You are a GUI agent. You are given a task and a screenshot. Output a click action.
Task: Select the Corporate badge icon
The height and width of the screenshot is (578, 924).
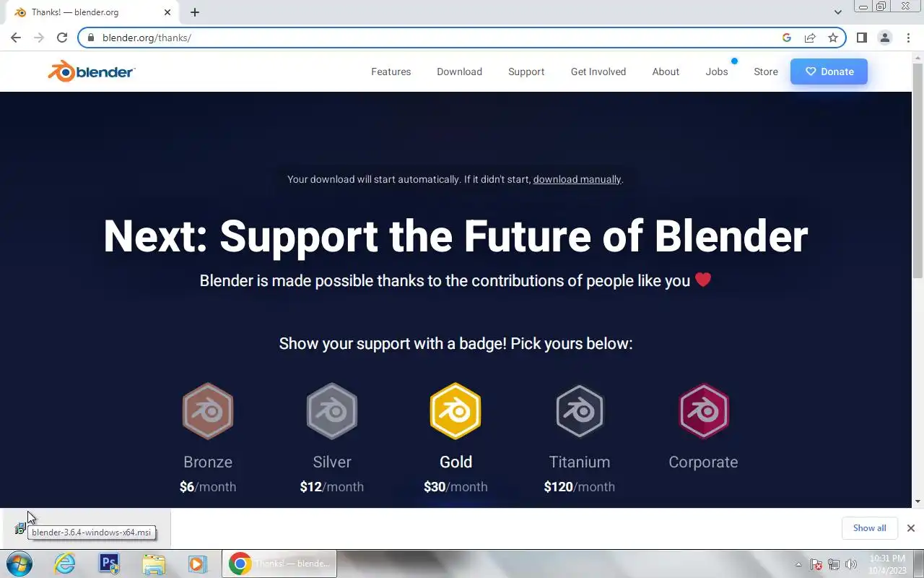pos(704,411)
